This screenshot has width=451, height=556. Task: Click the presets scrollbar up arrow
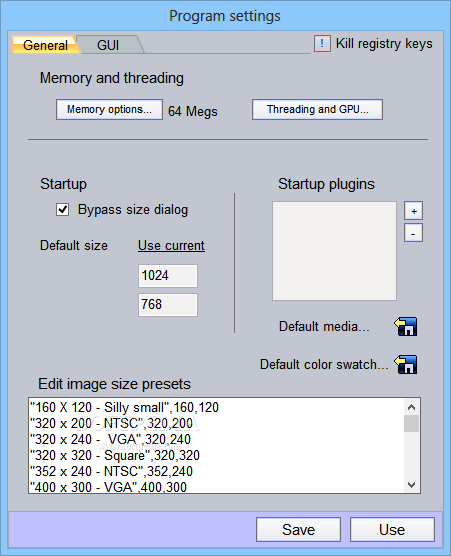point(411,407)
